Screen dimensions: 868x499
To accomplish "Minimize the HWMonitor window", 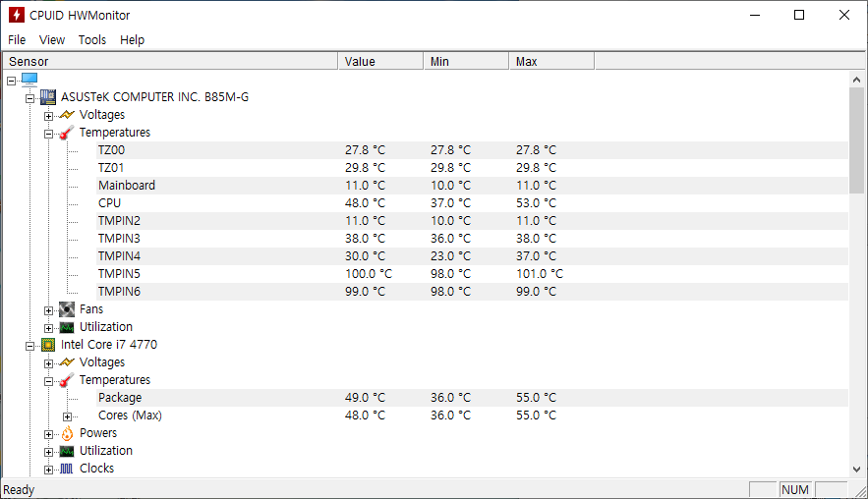I will [x=755, y=15].
